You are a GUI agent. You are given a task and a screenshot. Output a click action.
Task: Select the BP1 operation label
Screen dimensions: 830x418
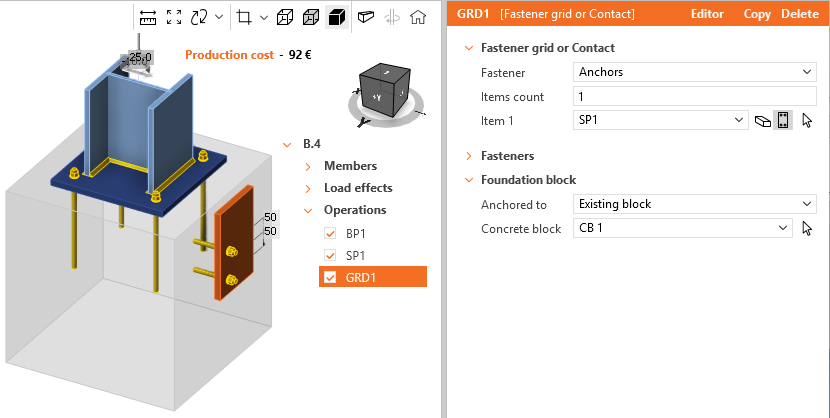(x=355, y=234)
